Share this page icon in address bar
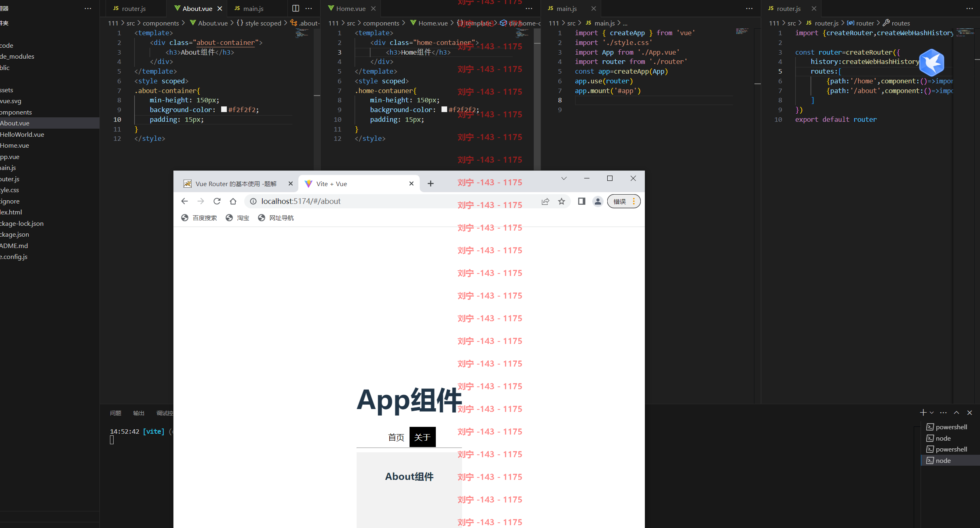 pos(545,201)
